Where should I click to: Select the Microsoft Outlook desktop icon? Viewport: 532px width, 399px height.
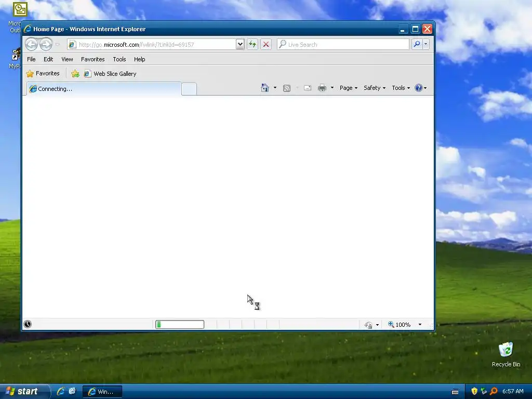point(15,18)
